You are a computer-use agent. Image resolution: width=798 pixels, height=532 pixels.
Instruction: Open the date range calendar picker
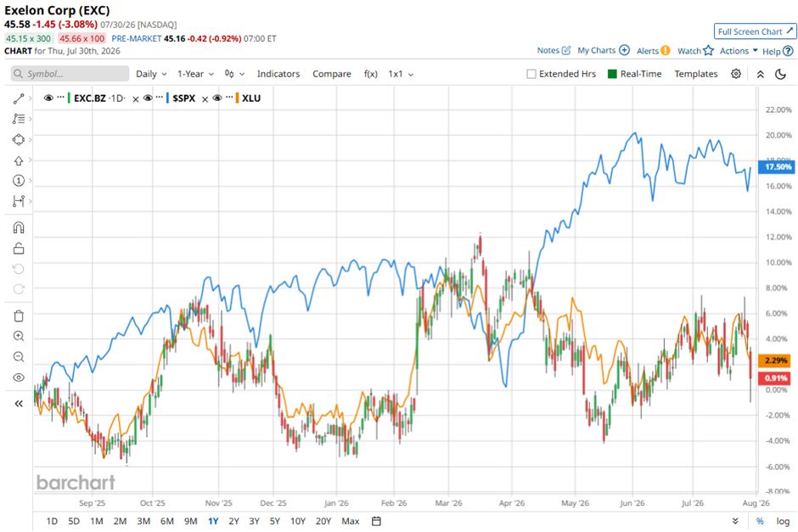(376, 521)
